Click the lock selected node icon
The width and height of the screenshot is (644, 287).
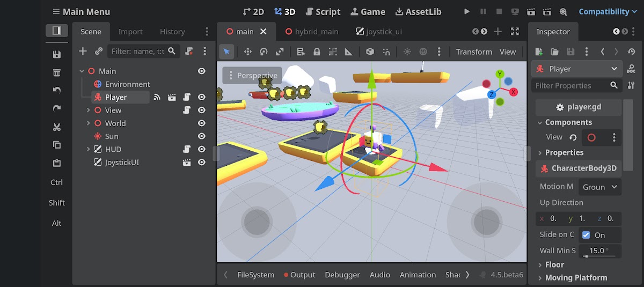[x=317, y=52]
